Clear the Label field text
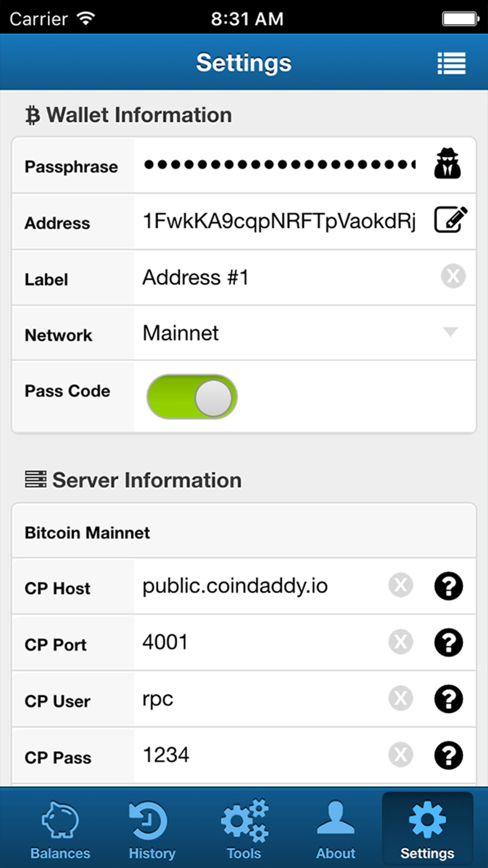The width and height of the screenshot is (488, 868). [x=453, y=276]
